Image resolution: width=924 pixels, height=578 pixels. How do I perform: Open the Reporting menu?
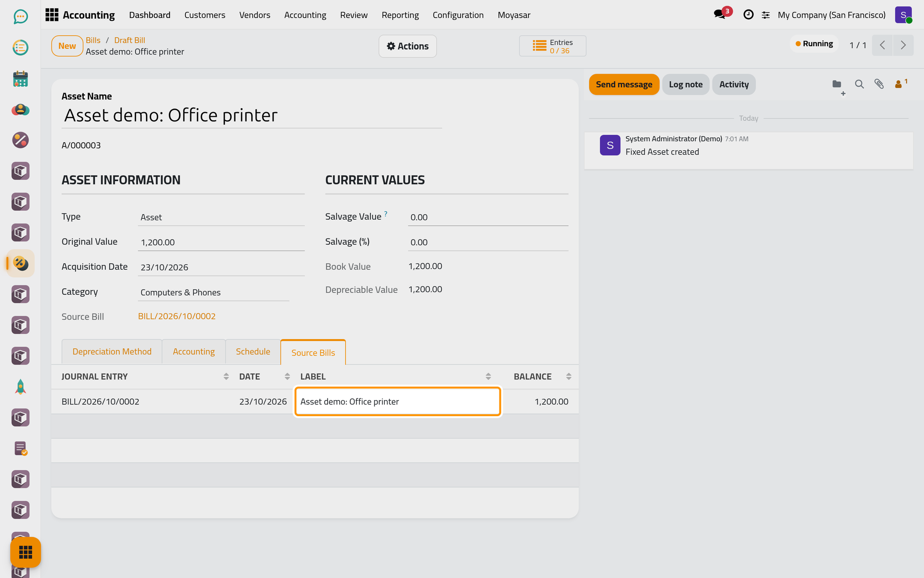[x=400, y=15]
